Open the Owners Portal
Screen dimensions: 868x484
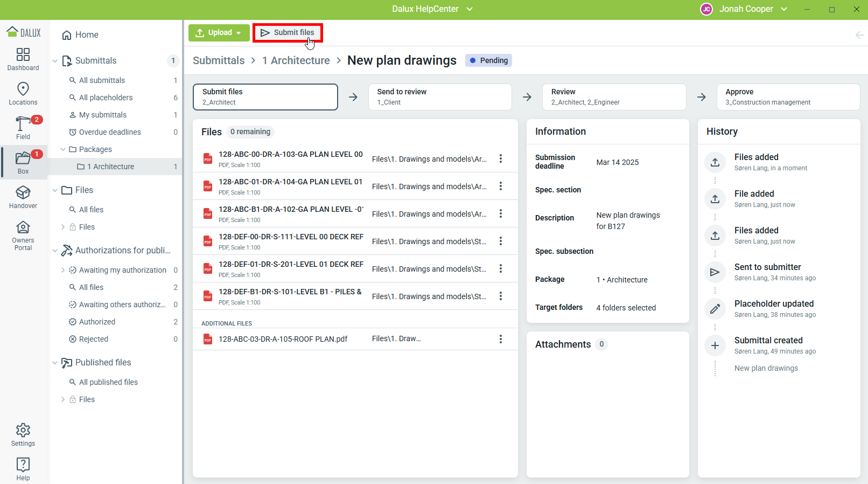click(23, 236)
